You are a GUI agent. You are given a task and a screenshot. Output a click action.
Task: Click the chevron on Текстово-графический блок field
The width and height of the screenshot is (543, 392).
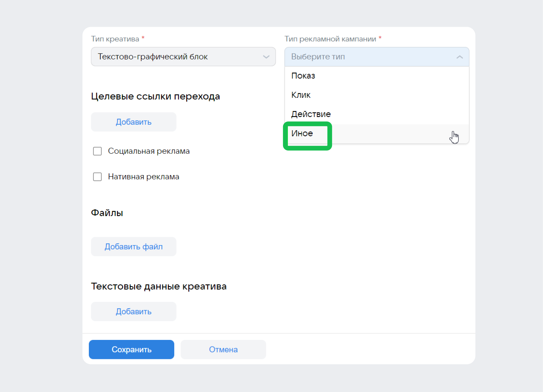point(266,57)
